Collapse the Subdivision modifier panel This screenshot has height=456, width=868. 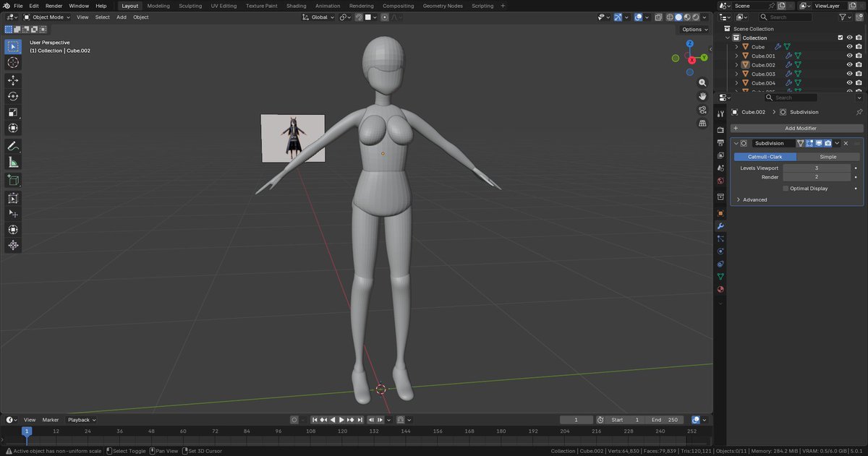736,143
